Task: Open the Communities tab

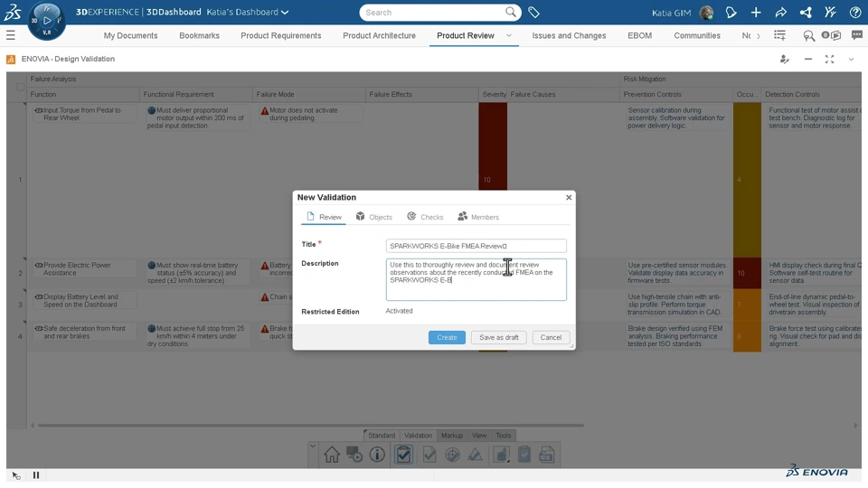Action: click(x=697, y=35)
